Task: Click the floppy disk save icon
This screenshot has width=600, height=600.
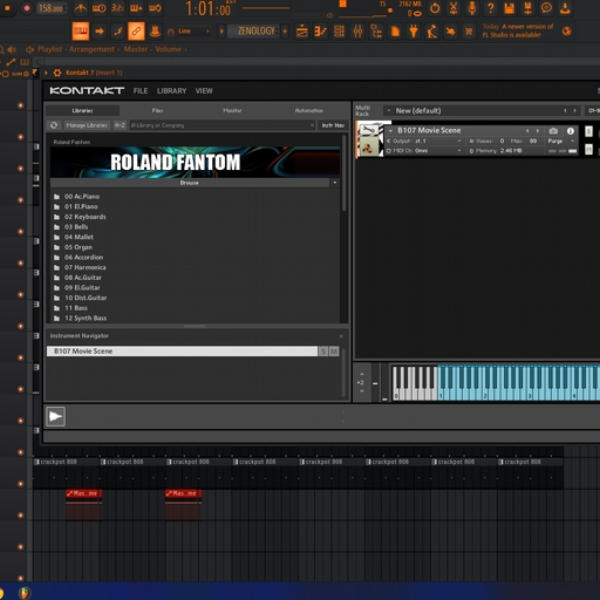Action: point(509,8)
